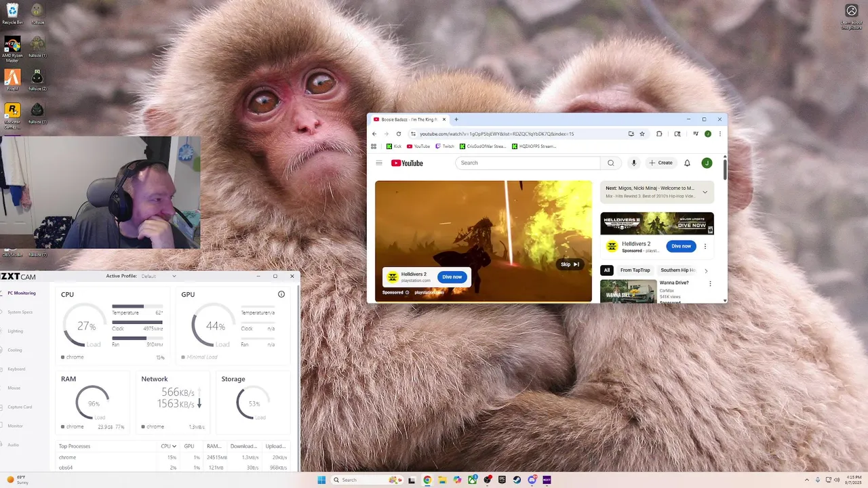Open File Explorer from the taskbar
868x488 pixels.
coord(442,480)
